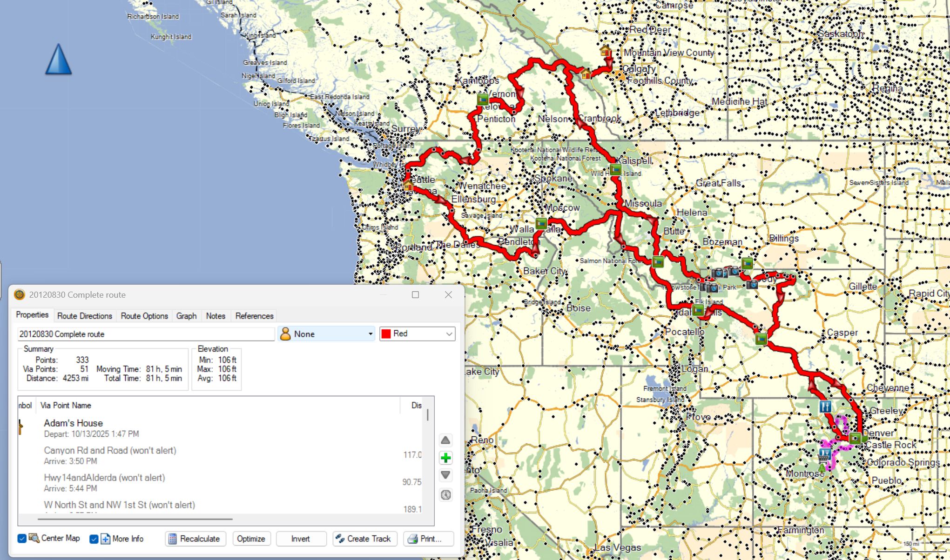Click the route name input field
This screenshot has width=950, height=560.
tap(146, 334)
